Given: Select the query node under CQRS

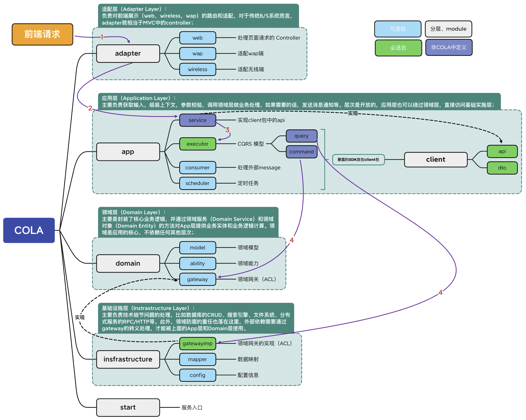Looking at the screenshot, I should [x=301, y=136].
